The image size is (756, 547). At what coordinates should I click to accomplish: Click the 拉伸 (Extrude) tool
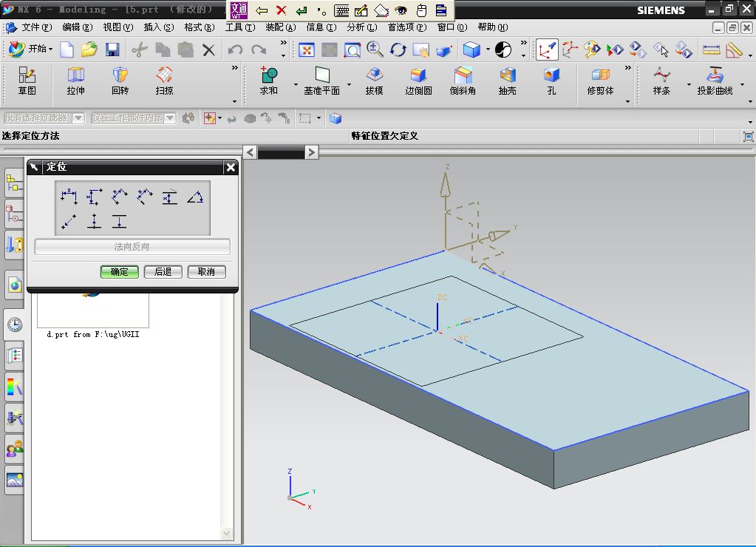tap(75, 81)
